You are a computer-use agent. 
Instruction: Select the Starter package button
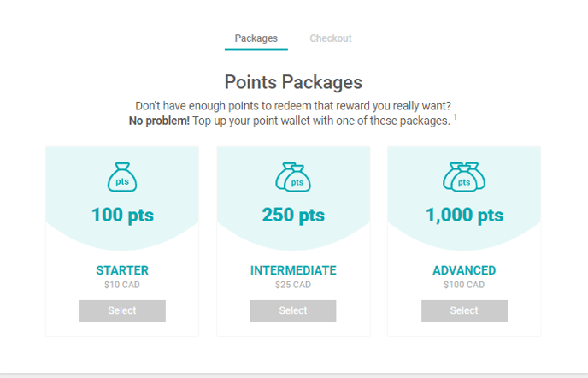pyautogui.click(x=122, y=310)
